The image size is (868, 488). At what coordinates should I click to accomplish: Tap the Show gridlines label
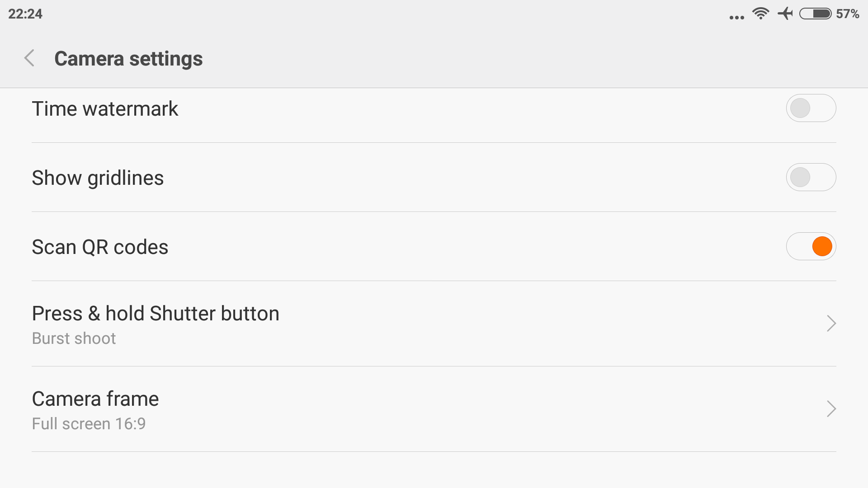(98, 178)
